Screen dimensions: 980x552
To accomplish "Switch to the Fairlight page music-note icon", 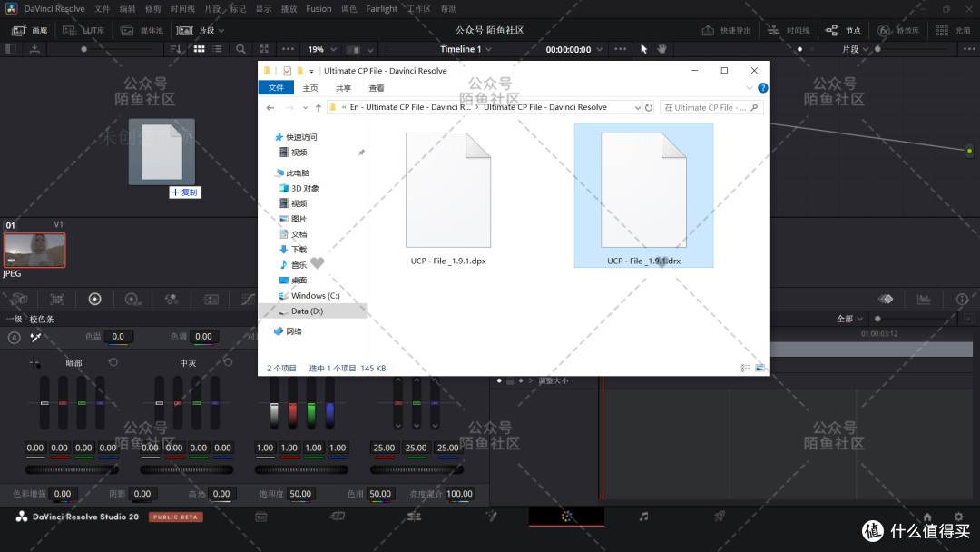I will [x=643, y=517].
